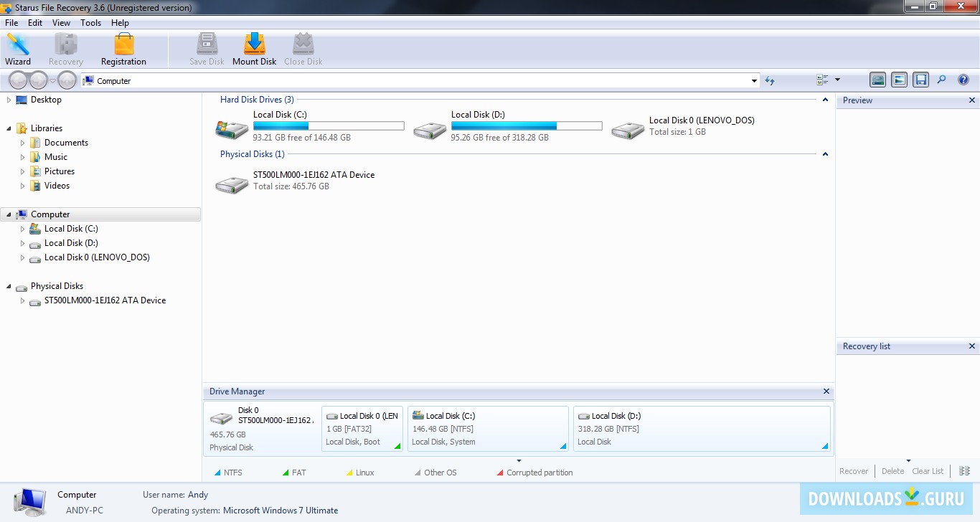Screen dimensions: 980x522
Task: Click the Mount Disk toolbar button
Action: pyautogui.click(x=255, y=49)
